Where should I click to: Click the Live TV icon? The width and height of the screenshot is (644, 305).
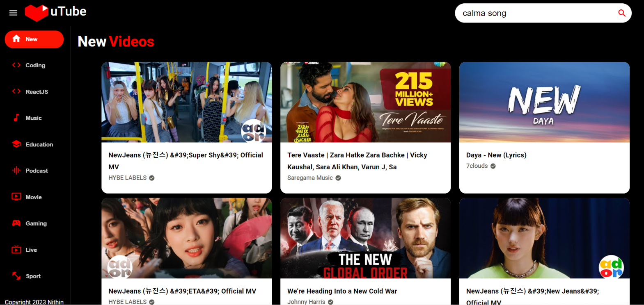(16, 249)
